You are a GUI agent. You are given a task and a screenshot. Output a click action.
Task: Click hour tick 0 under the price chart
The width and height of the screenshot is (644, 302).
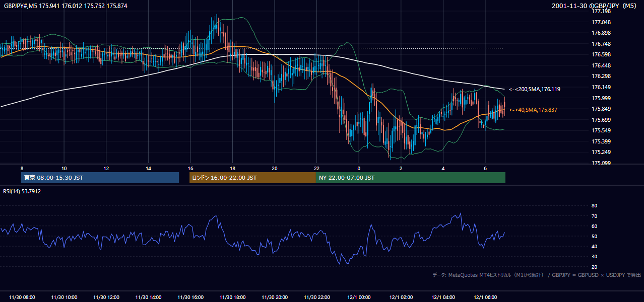[x=359, y=168]
